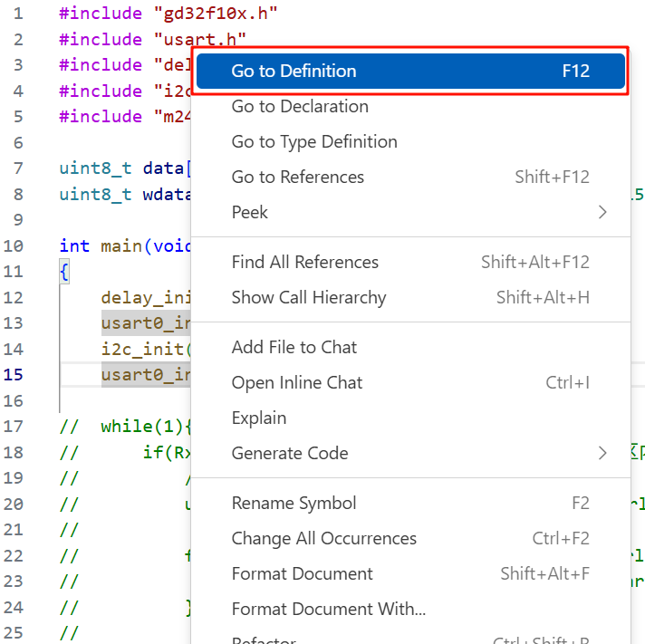
Task: Open the Peek submenu
Action: pos(410,213)
